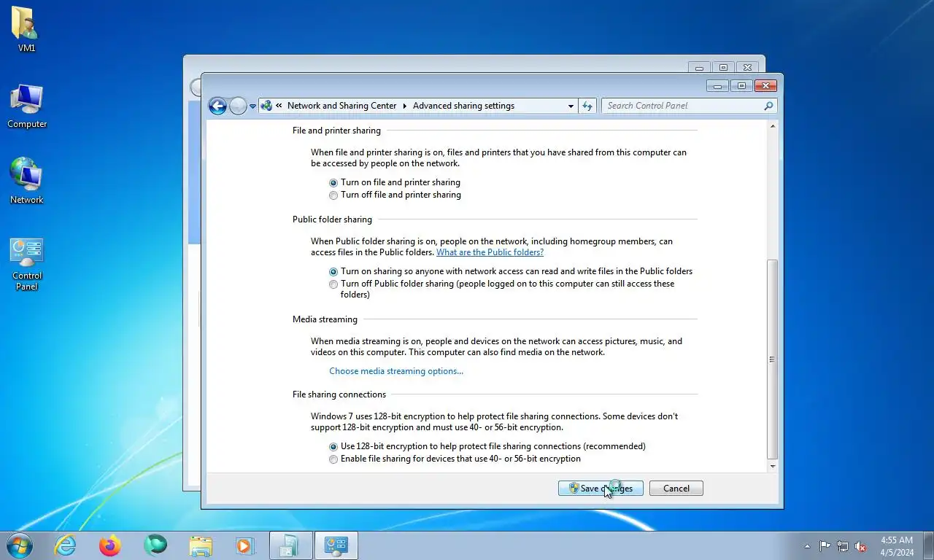The height and width of the screenshot is (560, 934).
Task: Expand the address bar history dropdown
Action: (571, 106)
